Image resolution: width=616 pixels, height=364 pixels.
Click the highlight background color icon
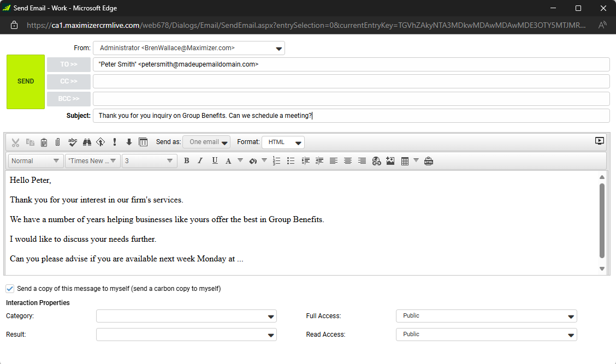[253, 161]
